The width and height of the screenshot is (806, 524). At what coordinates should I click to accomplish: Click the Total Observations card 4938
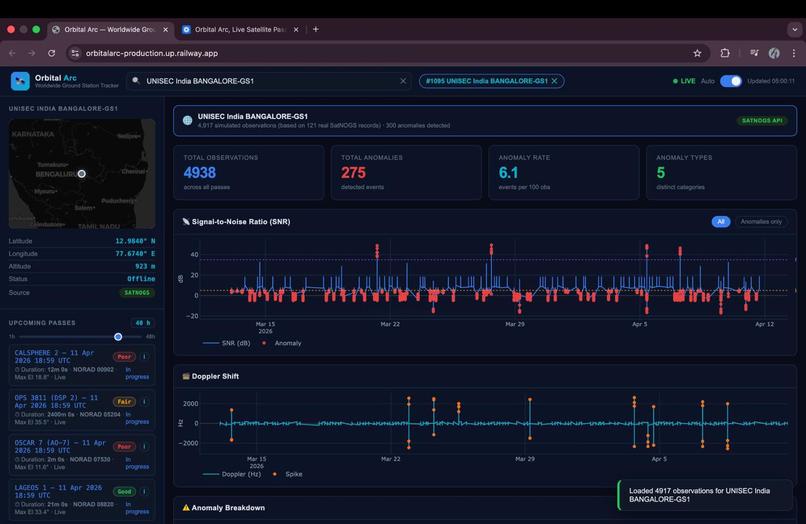(249, 172)
